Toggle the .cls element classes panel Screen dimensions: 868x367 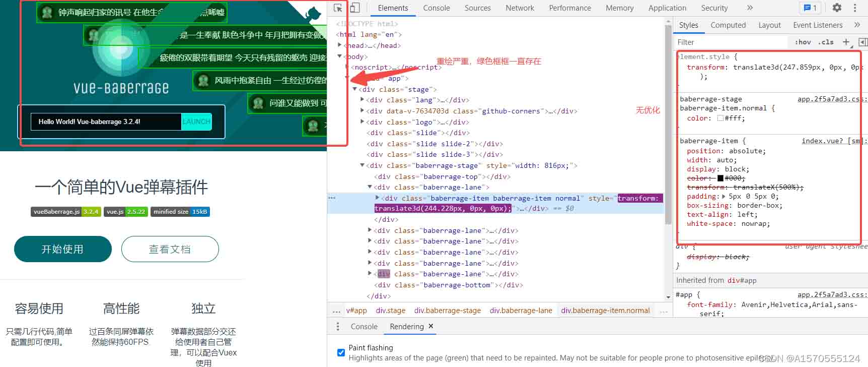[x=826, y=42]
